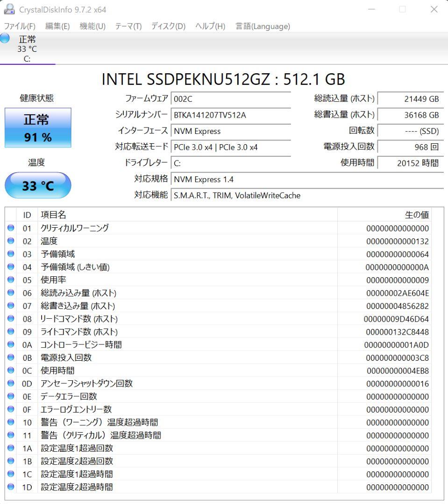
Task: Click the standard field NVM Express 1.4
Action: coord(307,179)
